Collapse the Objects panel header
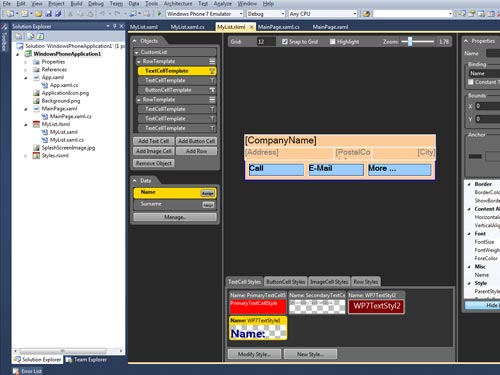500x375 pixels. click(x=135, y=41)
